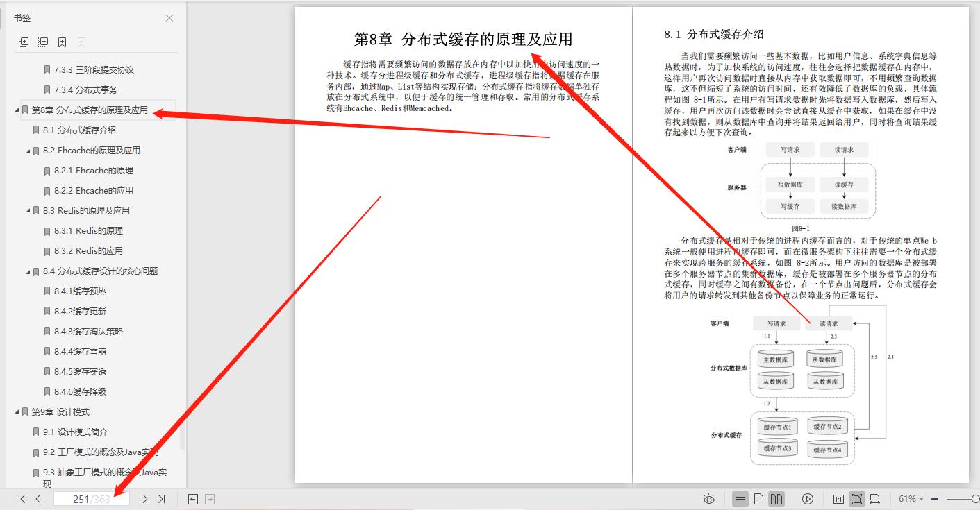Open bookmark 8.4.4缓存雪崩
The height and width of the screenshot is (510, 980).
(80, 351)
